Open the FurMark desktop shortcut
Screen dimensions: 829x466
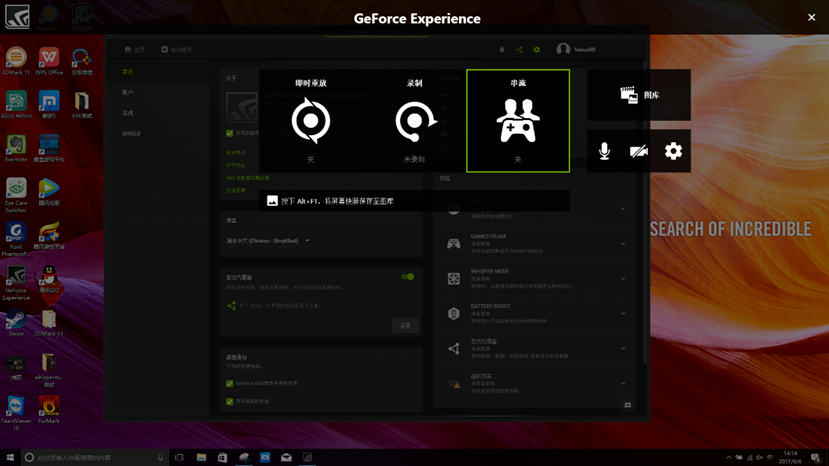(49, 410)
